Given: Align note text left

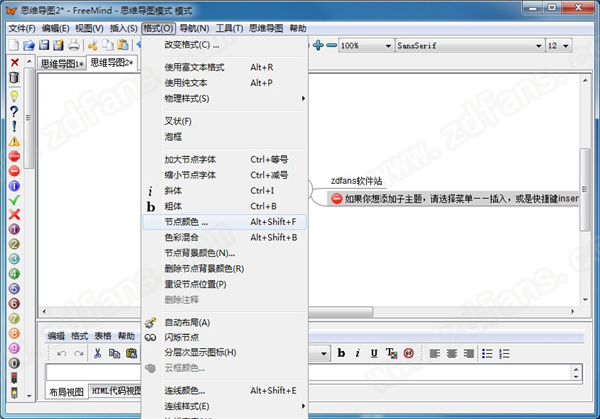Looking at the screenshot, I should [x=435, y=353].
